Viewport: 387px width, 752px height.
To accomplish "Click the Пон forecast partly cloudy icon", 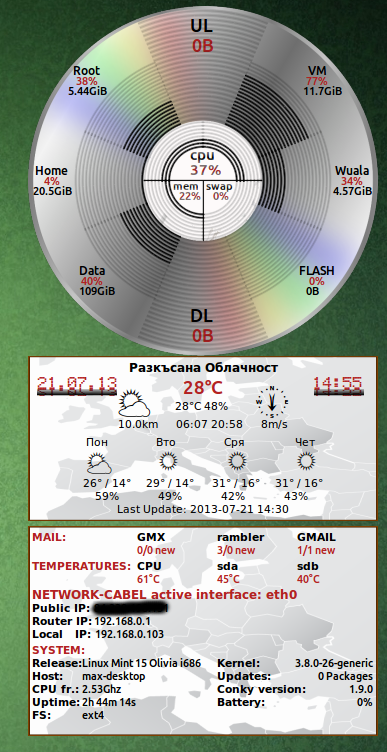I will [x=99, y=464].
